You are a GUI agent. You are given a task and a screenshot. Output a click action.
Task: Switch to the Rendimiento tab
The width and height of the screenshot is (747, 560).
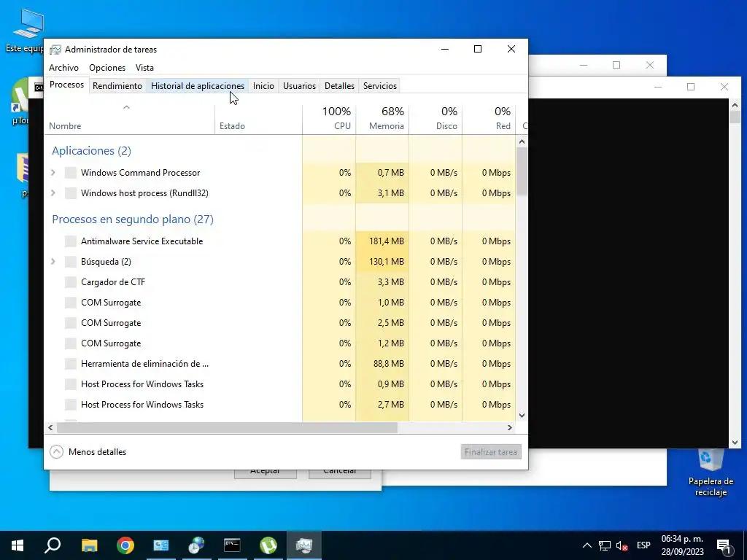coord(117,86)
